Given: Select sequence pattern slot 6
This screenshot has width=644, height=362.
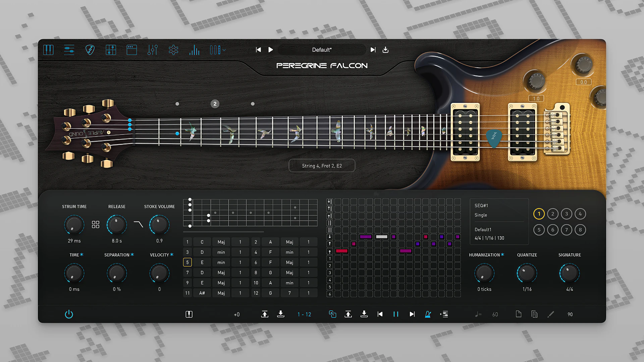Looking at the screenshot, I should pyautogui.click(x=553, y=230).
